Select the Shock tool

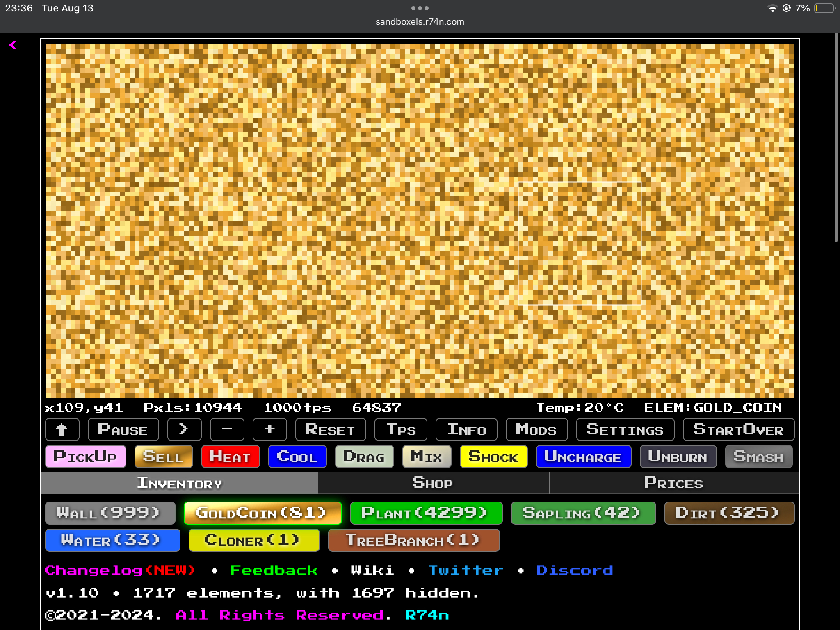point(493,457)
